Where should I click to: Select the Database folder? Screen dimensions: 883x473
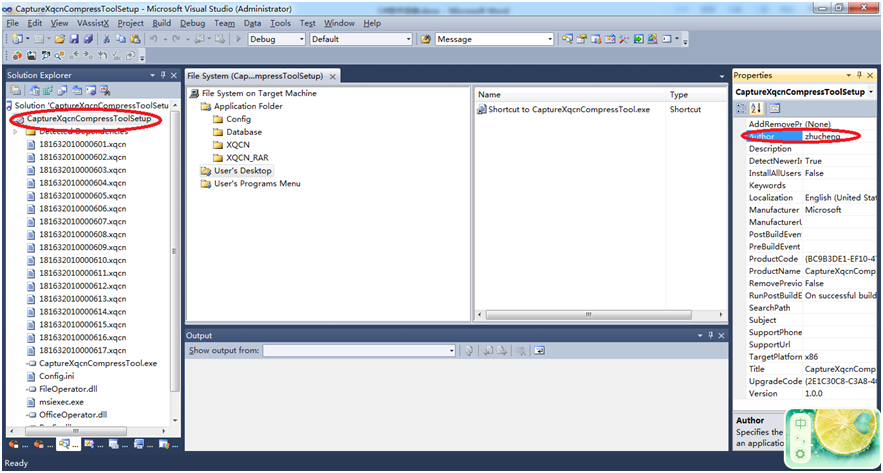coord(244,132)
